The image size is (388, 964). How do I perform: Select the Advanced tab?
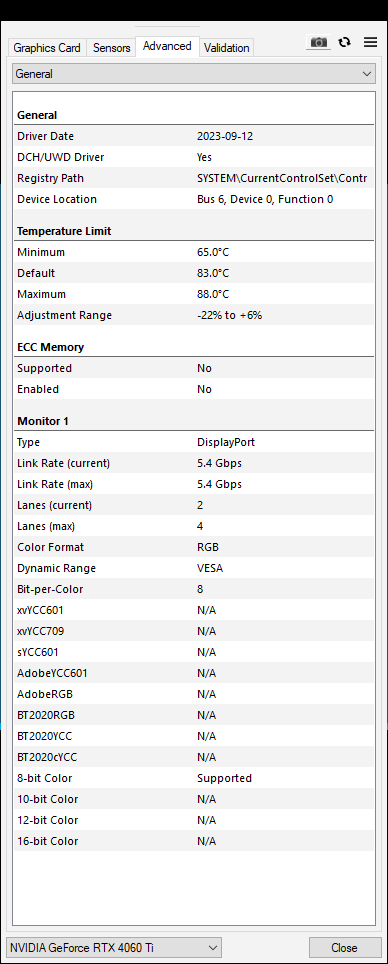(x=167, y=46)
